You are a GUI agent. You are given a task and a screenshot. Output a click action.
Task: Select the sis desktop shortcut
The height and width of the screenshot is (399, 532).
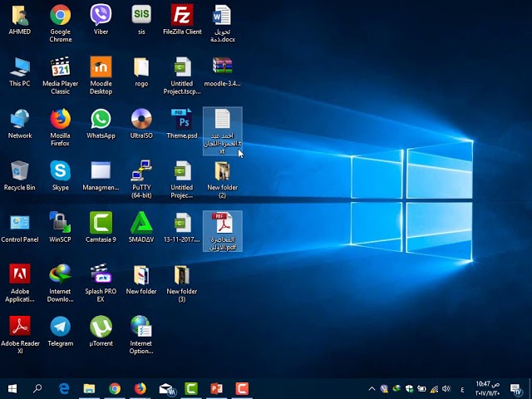(141, 20)
